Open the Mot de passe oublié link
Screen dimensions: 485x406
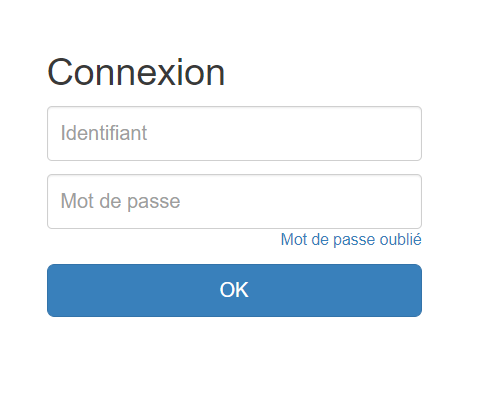coord(351,240)
